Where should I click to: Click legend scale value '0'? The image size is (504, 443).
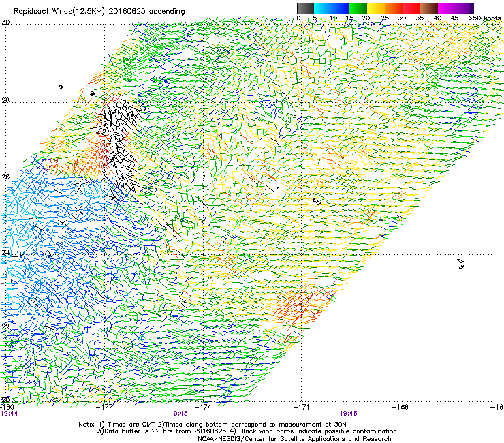click(298, 18)
